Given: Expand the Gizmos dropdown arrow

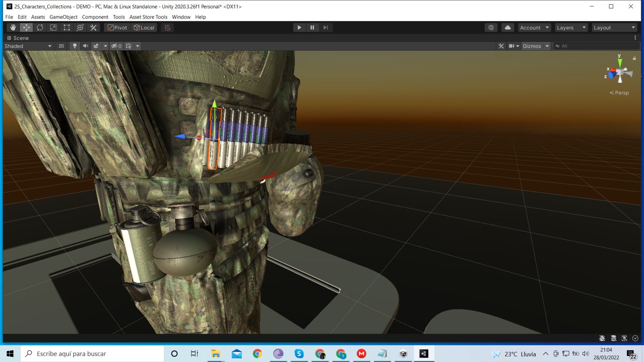Looking at the screenshot, I should [547, 46].
